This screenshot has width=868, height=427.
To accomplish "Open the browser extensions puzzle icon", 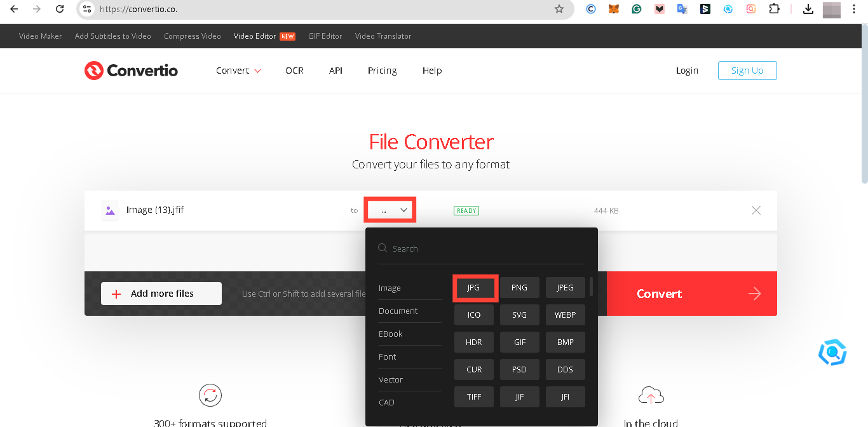I will [774, 9].
